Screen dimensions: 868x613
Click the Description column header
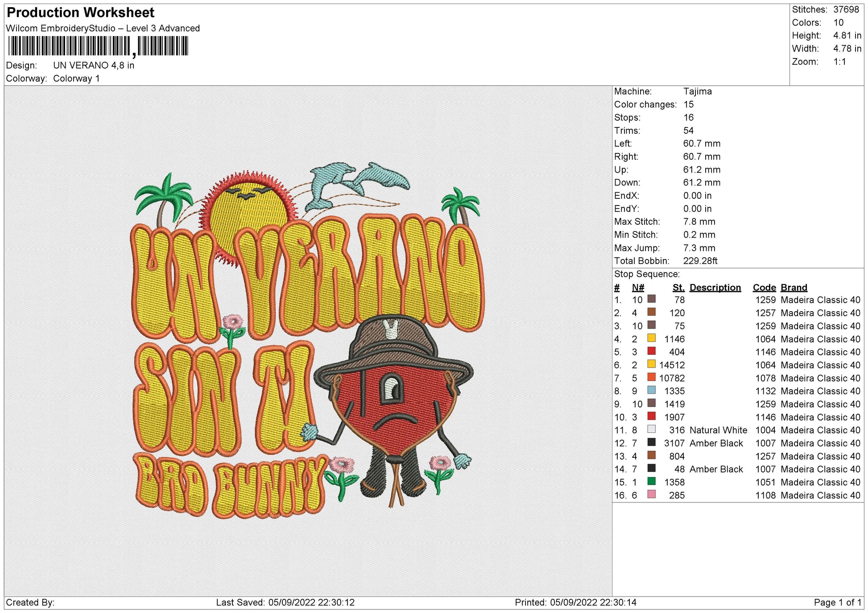click(715, 288)
